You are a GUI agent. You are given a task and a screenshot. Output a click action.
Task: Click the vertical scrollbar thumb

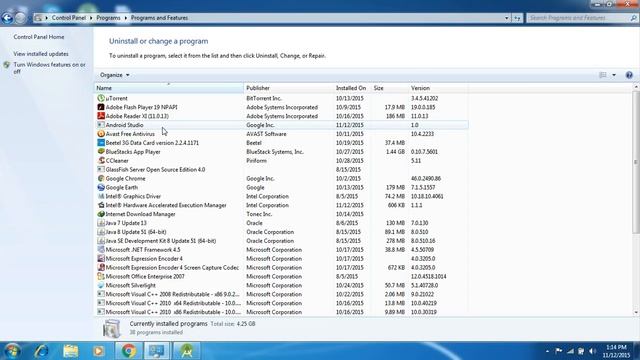[636, 162]
